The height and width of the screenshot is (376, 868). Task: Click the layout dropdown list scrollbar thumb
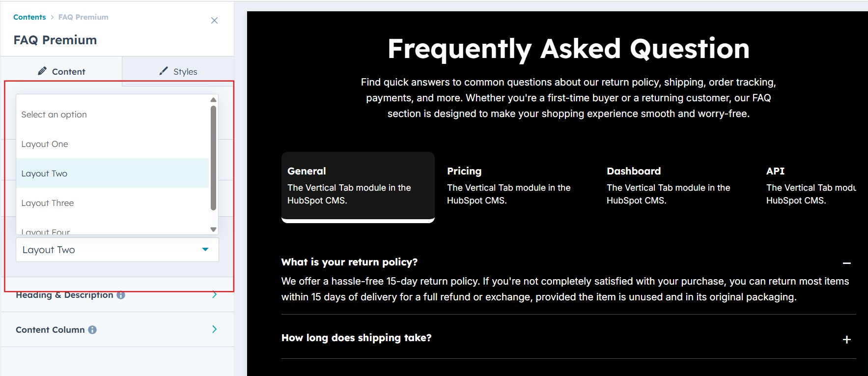pos(213,157)
